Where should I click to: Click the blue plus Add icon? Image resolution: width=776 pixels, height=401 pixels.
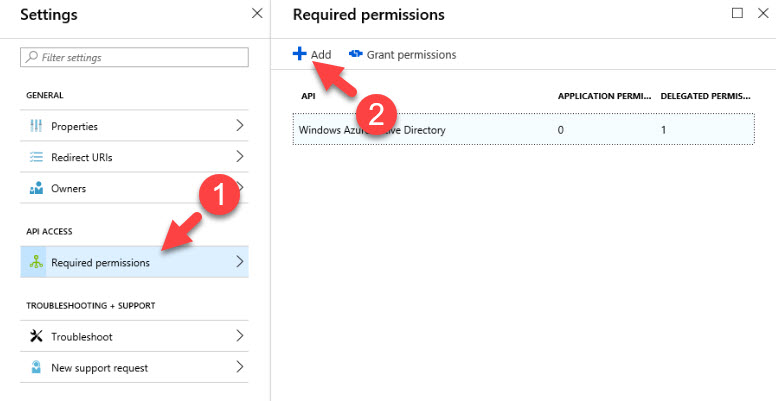[299, 54]
